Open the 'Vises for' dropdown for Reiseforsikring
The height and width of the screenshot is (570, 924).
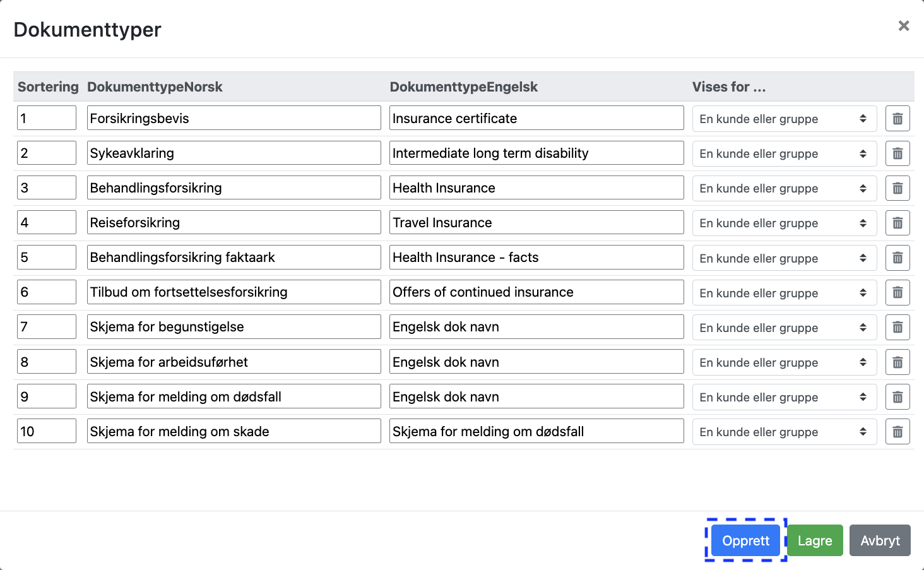(784, 223)
